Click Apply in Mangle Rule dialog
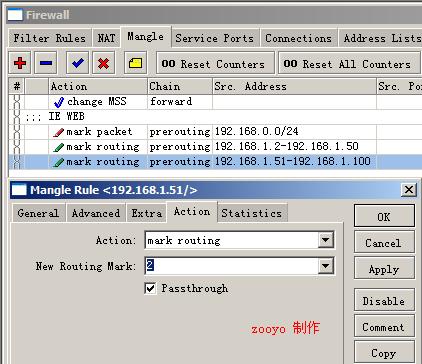 [x=384, y=269]
